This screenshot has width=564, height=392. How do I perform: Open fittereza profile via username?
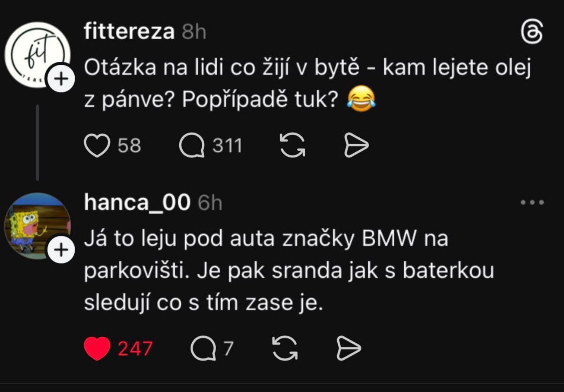tap(129, 32)
